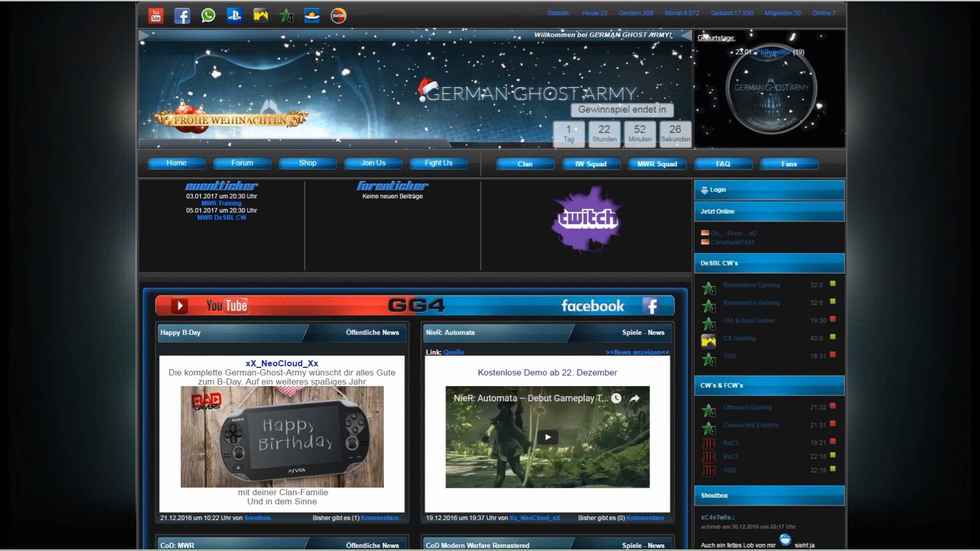
Task: Open Xx_NeoCloud_xX author link
Action: [535, 518]
